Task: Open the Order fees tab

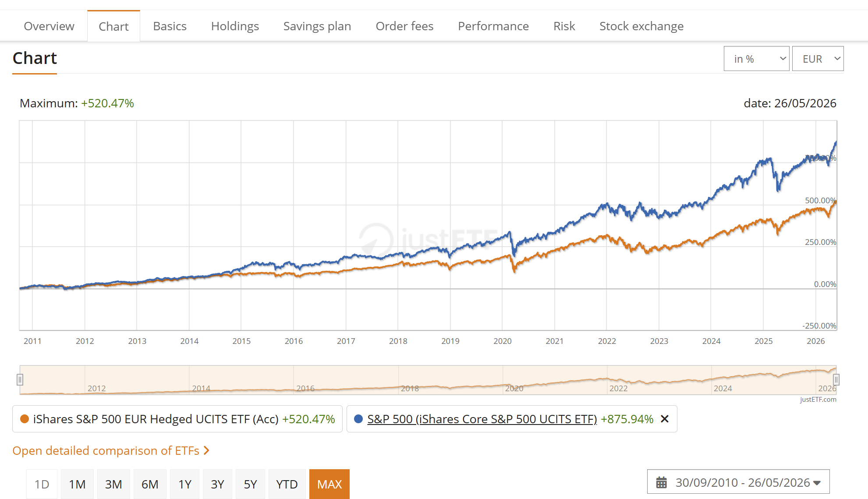Action: click(x=404, y=26)
